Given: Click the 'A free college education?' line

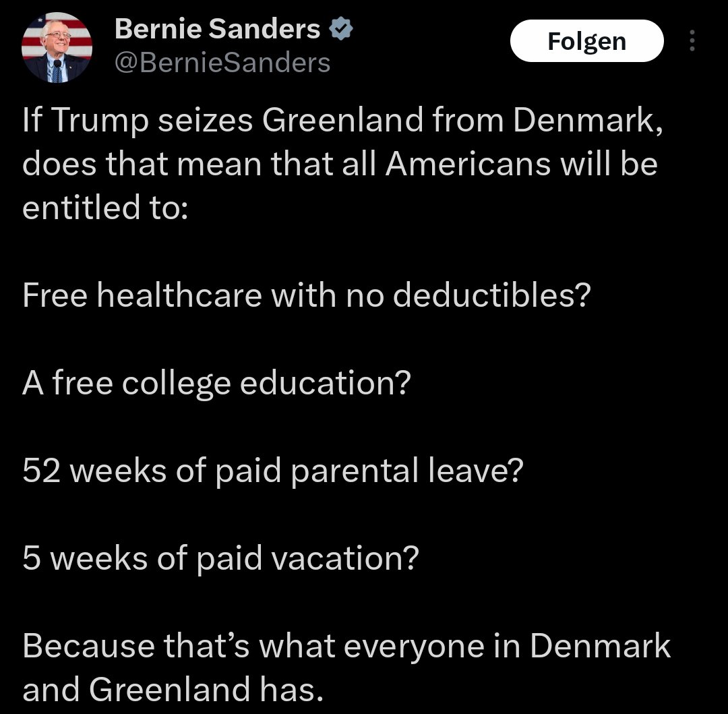Looking at the screenshot, I should click(x=216, y=384).
